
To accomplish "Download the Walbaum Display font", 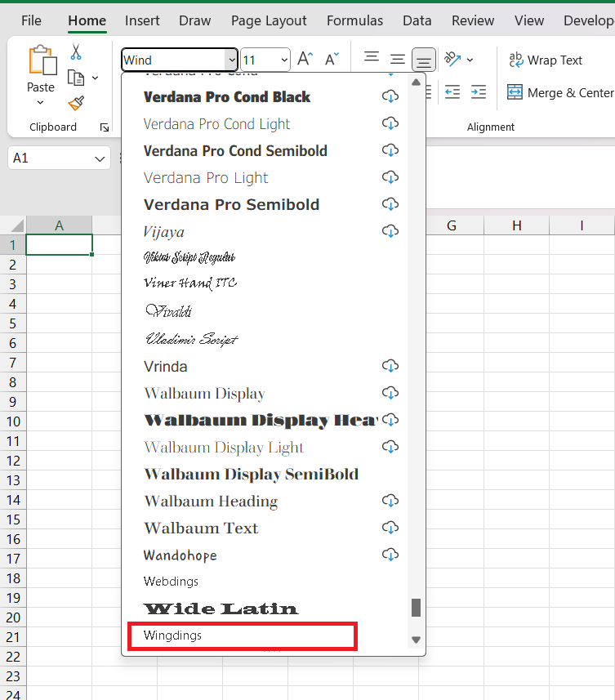I will pyautogui.click(x=390, y=393).
